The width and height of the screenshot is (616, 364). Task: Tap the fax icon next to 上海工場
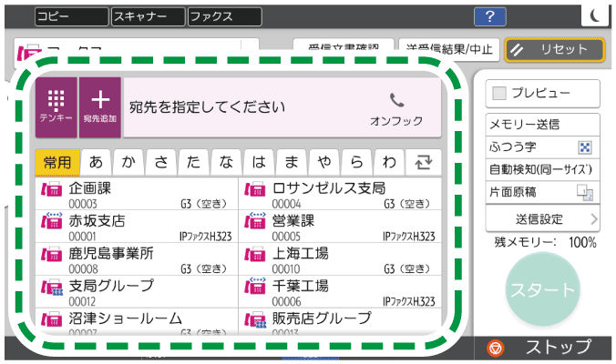(255, 255)
